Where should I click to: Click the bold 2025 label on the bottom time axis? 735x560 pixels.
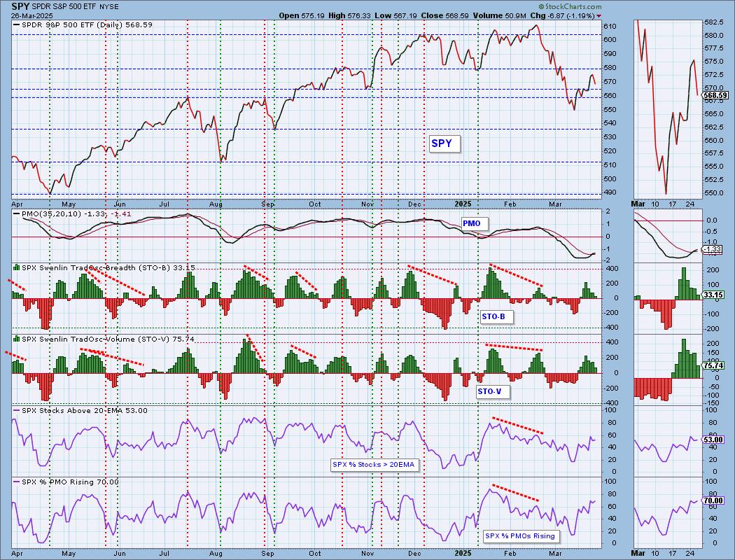point(463,553)
